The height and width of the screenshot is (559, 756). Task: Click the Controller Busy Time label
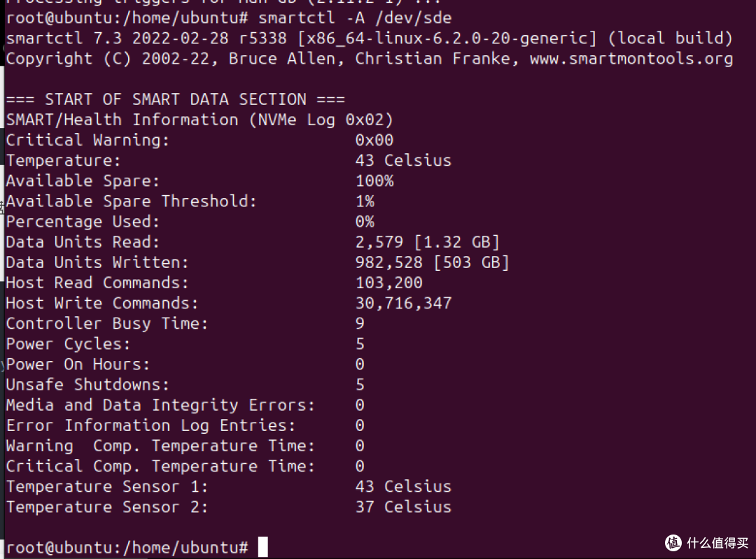[106, 323]
